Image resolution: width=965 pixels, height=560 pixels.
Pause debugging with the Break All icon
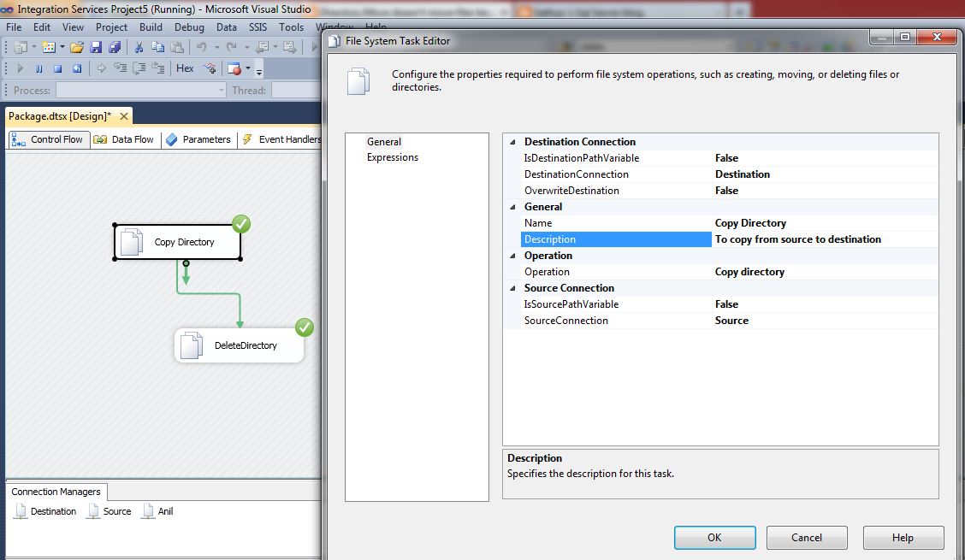coord(38,68)
